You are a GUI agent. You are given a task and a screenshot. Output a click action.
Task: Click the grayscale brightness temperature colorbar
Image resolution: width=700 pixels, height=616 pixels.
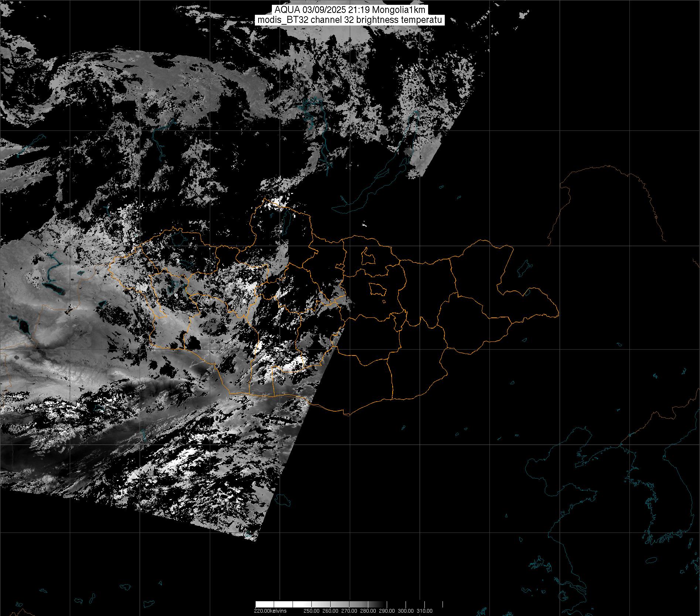[x=349, y=604]
